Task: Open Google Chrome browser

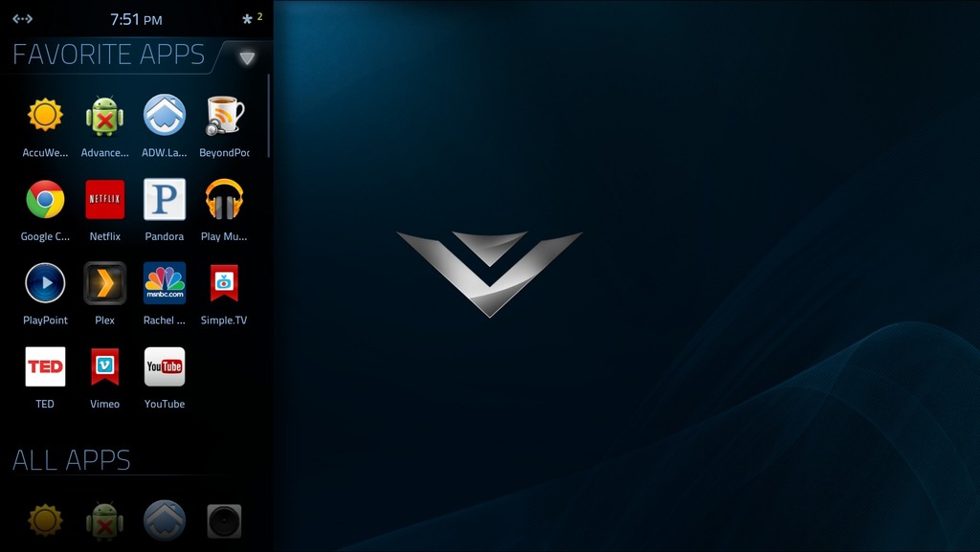Action: [x=45, y=200]
